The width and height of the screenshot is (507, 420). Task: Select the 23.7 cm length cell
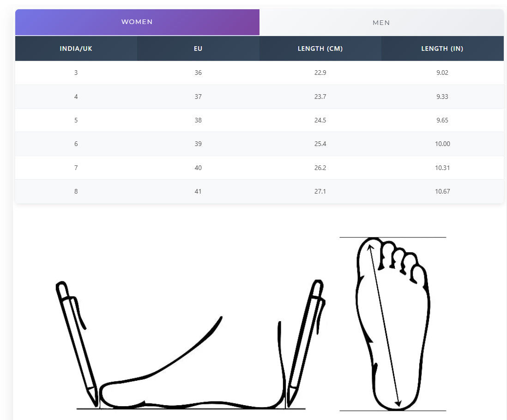320,97
